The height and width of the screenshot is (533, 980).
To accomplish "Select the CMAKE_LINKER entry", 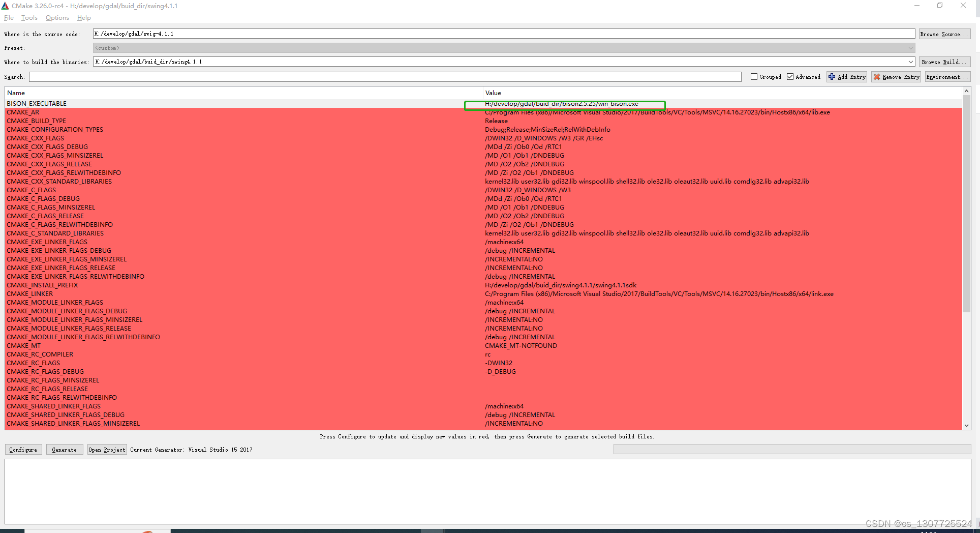I will click(x=30, y=294).
